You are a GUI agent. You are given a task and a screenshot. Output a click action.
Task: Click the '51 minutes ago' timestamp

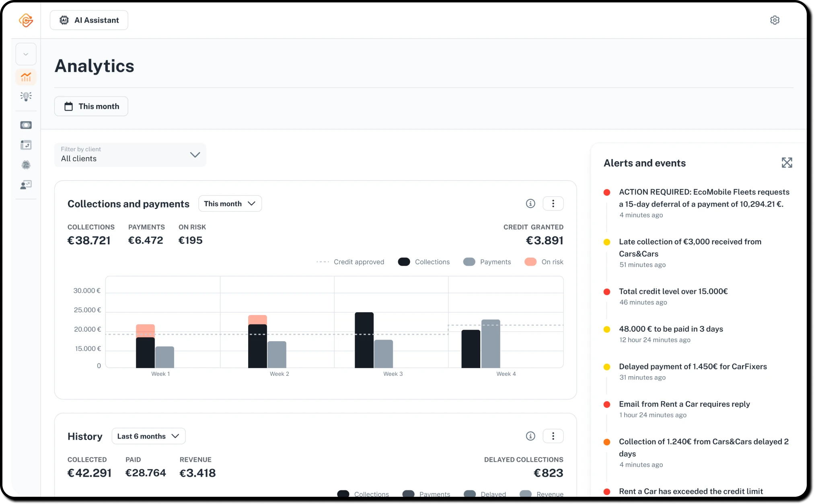tap(642, 265)
